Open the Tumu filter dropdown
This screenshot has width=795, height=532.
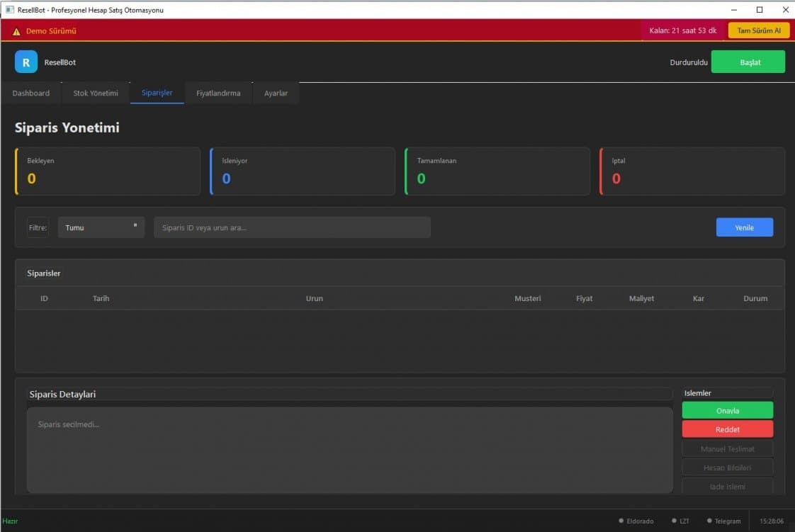101,227
